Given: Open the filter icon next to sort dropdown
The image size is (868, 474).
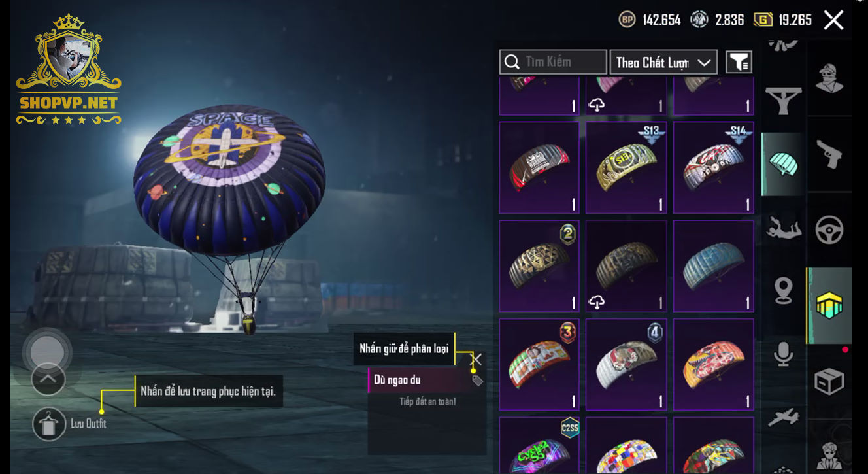Looking at the screenshot, I should (x=739, y=62).
